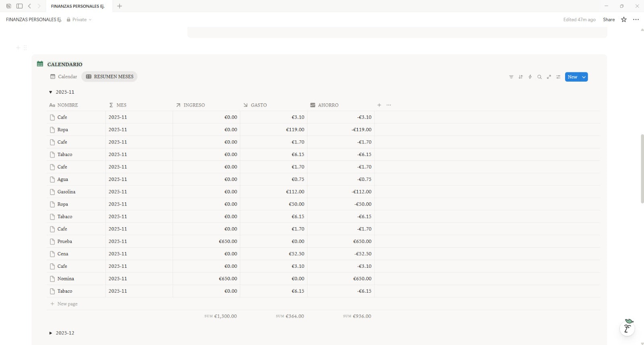Click the -€119.00 ahorro cell

tap(341, 129)
